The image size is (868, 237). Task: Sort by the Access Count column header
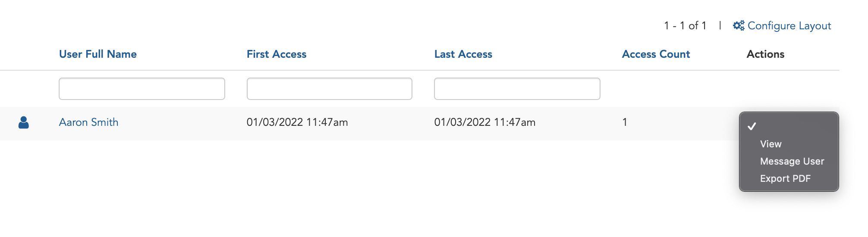click(x=656, y=54)
